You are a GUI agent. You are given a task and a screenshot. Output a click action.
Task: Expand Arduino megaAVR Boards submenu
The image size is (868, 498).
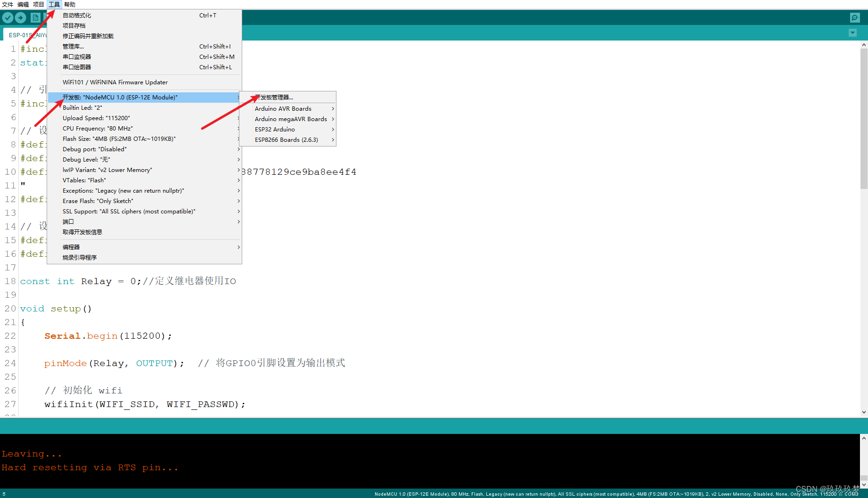point(288,119)
